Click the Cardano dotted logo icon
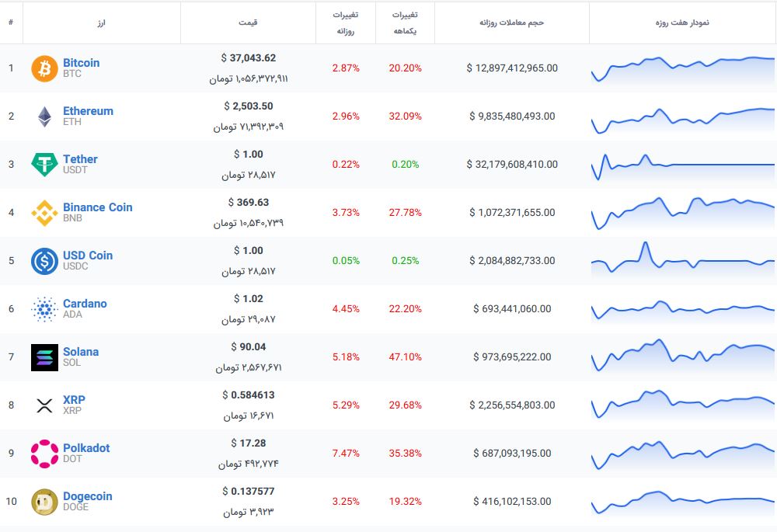Screen dimensions: 777x532 [44, 309]
